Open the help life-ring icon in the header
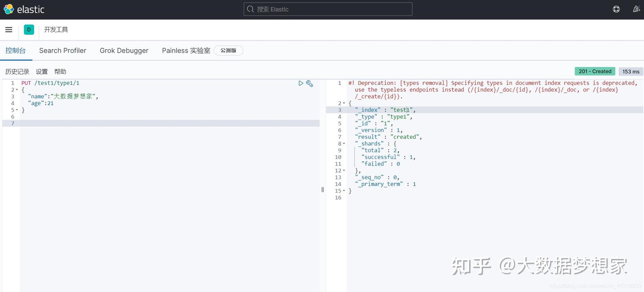The height and width of the screenshot is (292, 644). 616,9
